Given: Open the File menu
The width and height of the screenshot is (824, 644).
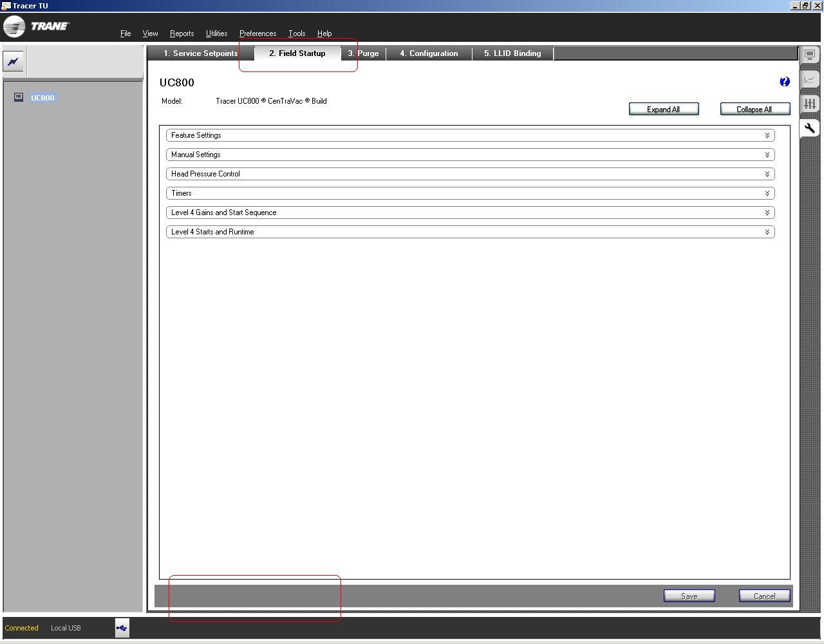Looking at the screenshot, I should tap(126, 33).
